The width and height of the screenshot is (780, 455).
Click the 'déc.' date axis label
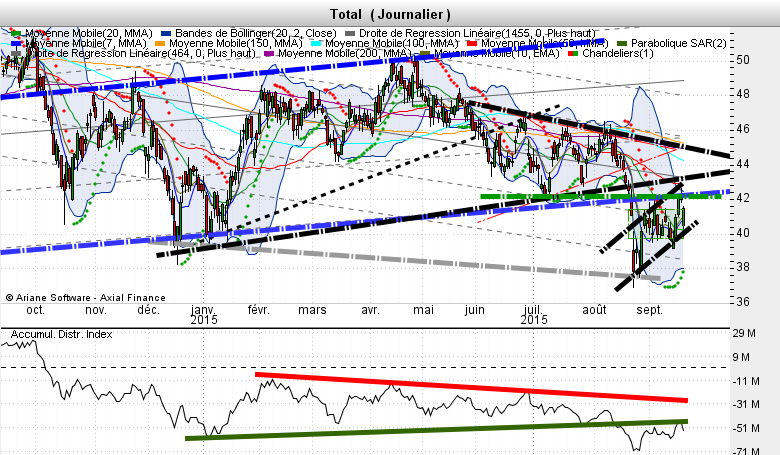click(x=148, y=310)
